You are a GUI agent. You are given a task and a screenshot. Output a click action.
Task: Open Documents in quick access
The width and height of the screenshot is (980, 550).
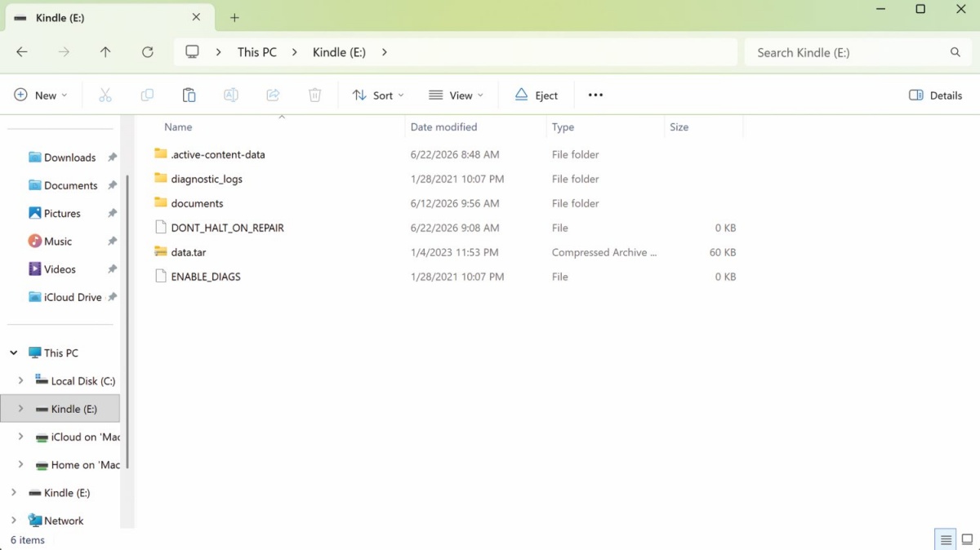[x=70, y=185]
